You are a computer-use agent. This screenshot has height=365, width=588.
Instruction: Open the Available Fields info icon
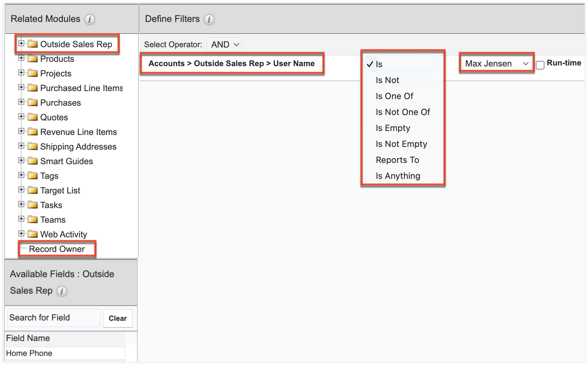tap(62, 291)
